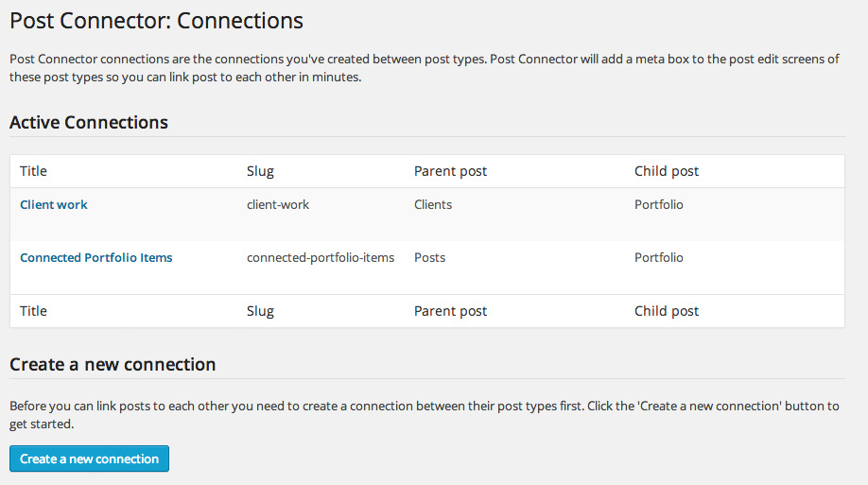Click the Create a new connection section heading
This screenshot has height=485, width=868.
click(x=113, y=364)
